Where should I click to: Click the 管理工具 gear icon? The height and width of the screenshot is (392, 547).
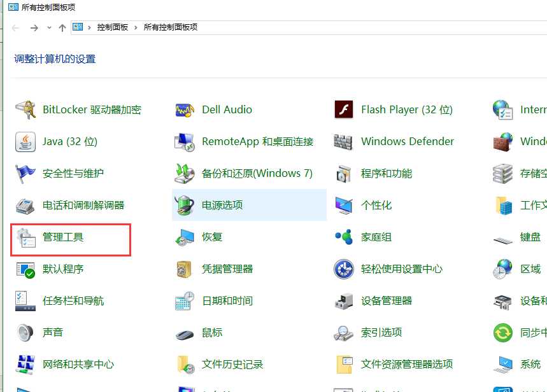pos(27,237)
